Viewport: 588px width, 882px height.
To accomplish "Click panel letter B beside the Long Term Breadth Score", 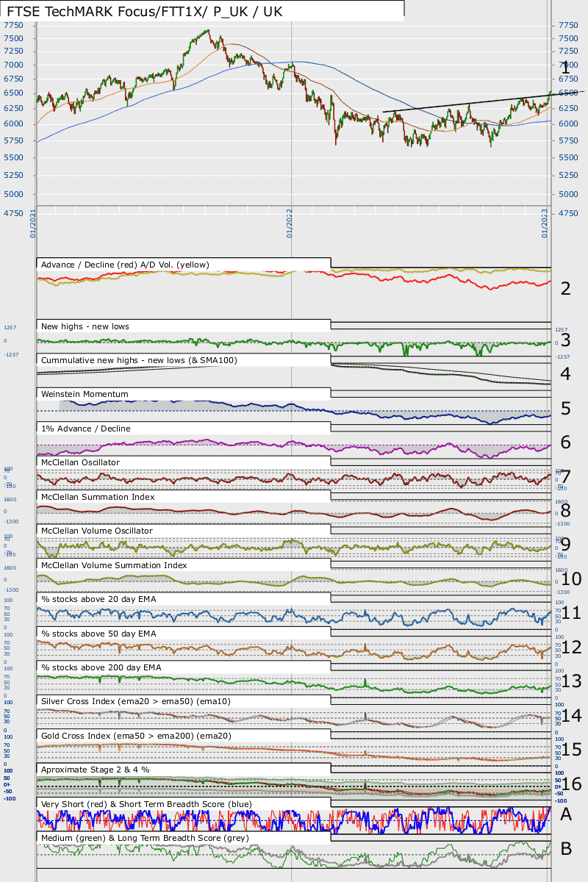I will tap(566, 849).
